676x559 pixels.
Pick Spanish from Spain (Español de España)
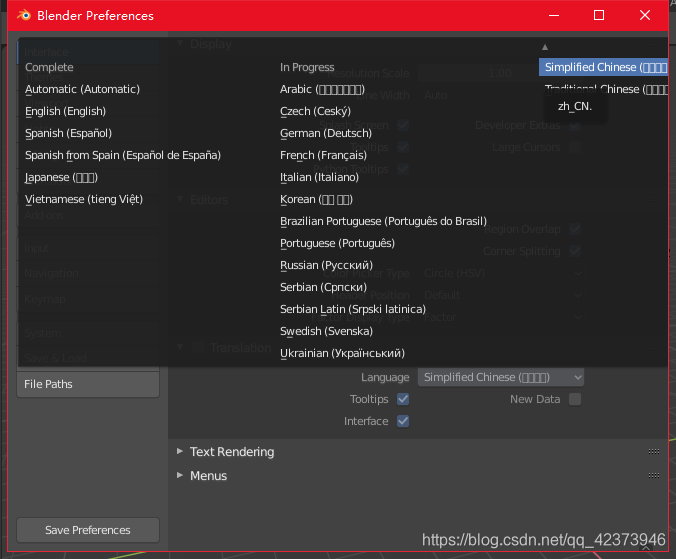(x=123, y=155)
